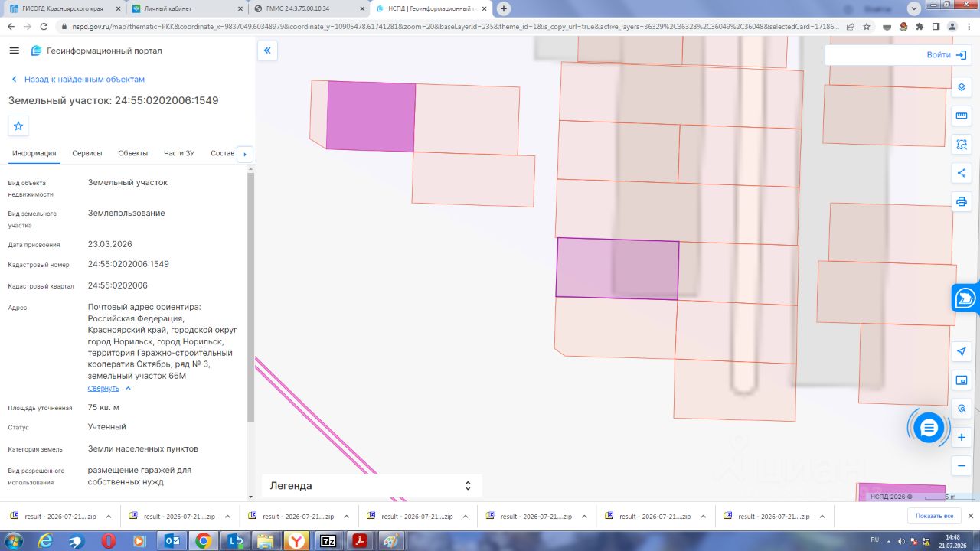Toggle the browser side panel

pos(936,26)
